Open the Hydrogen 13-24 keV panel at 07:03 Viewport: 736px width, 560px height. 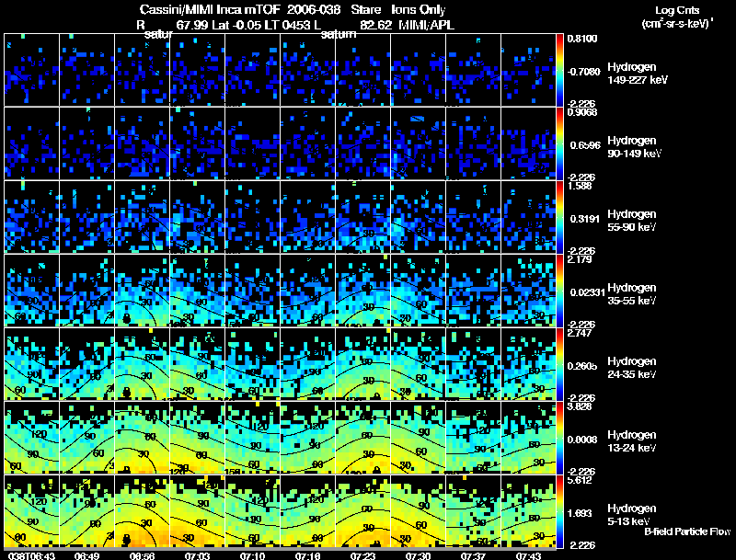pos(197,438)
